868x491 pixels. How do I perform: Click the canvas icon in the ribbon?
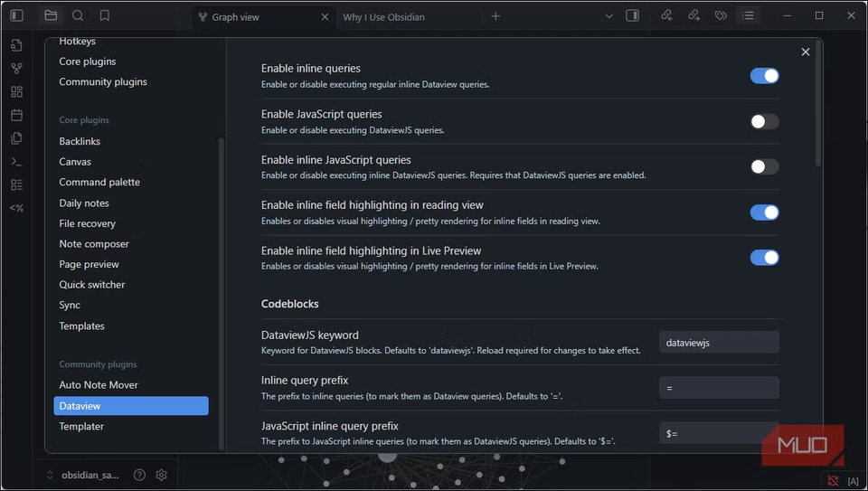[x=16, y=92]
